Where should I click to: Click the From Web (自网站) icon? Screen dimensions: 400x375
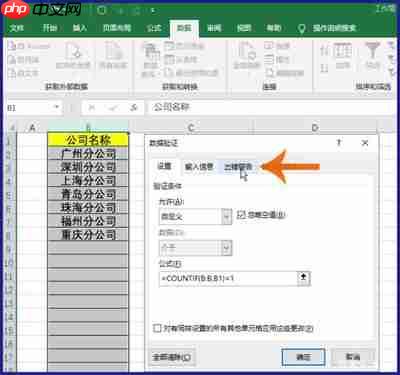point(12,60)
